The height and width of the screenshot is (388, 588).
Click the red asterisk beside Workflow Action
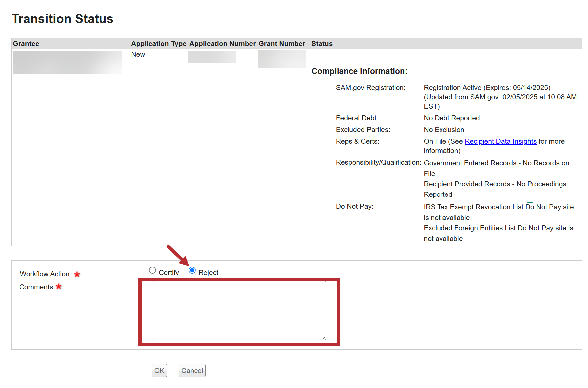(x=77, y=274)
